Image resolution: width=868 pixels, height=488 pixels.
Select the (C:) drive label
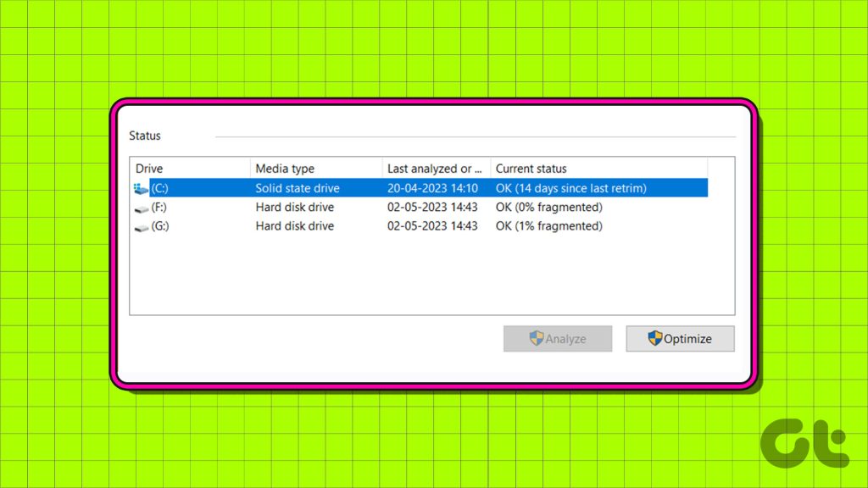pyautogui.click(x=159, y=188)
